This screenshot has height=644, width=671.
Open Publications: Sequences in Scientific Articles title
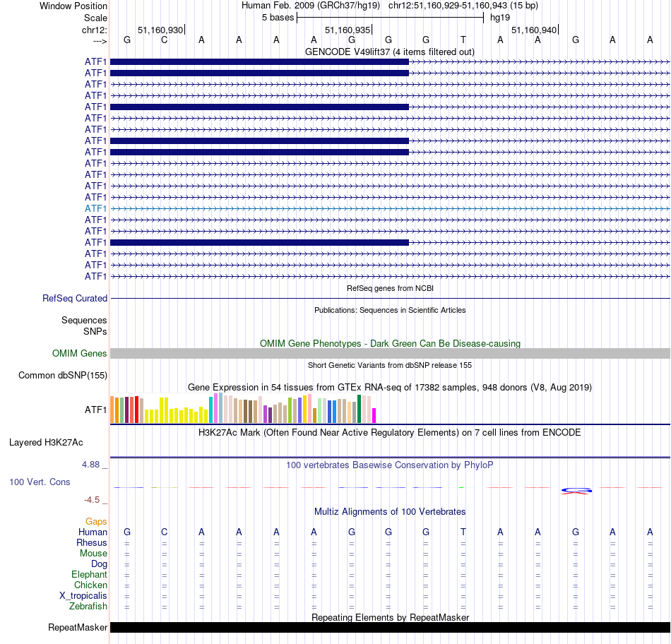390,310
